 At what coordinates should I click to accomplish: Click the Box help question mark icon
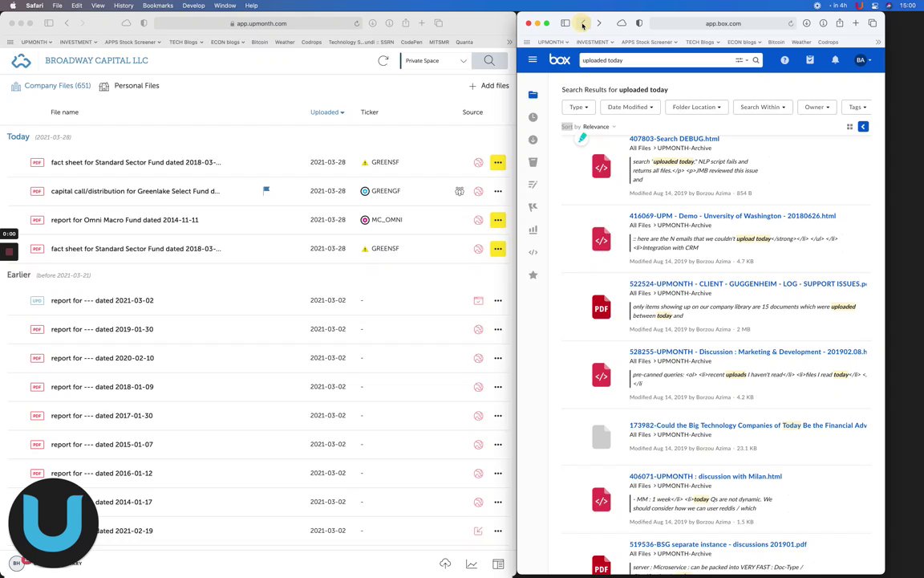[x=785, y=60]
